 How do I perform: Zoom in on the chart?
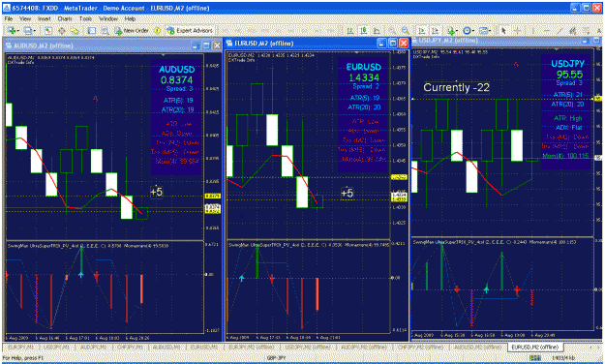392,30
